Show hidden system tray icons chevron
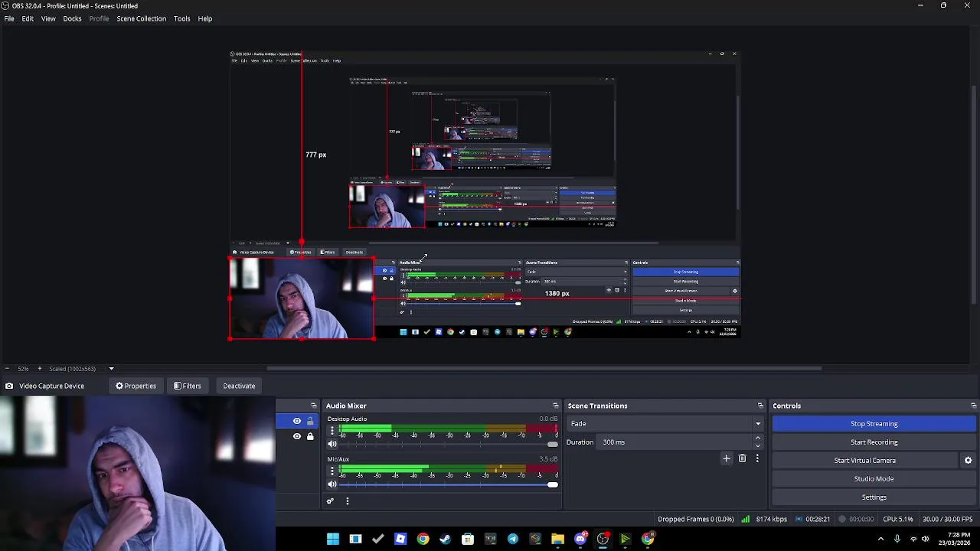Image resolution: width=980 pixels, height=551 pixels. 881,539
